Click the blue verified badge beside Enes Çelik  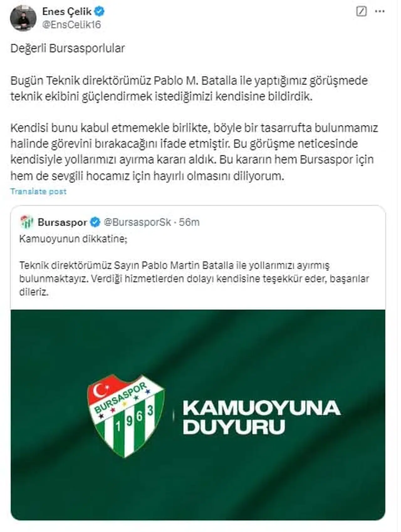tap(100, 12)
